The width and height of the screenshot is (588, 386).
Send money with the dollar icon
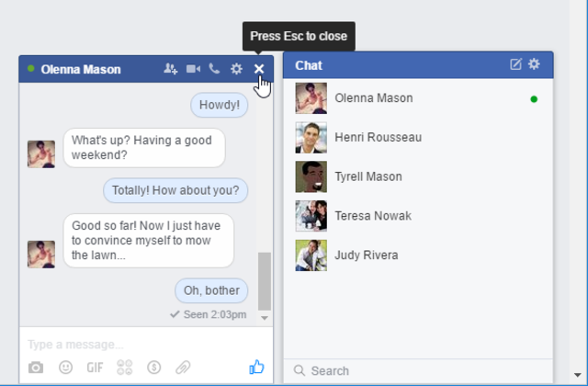tap(154, 368)
